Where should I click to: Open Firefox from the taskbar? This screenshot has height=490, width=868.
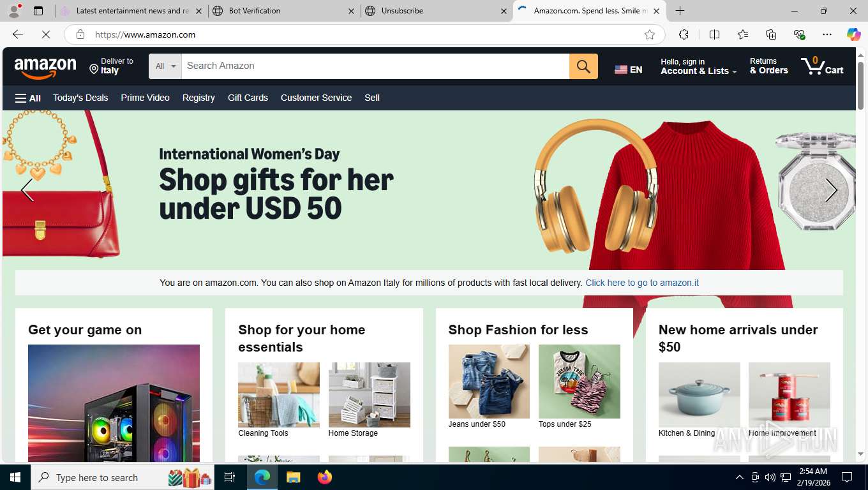[x=325, y=477]
